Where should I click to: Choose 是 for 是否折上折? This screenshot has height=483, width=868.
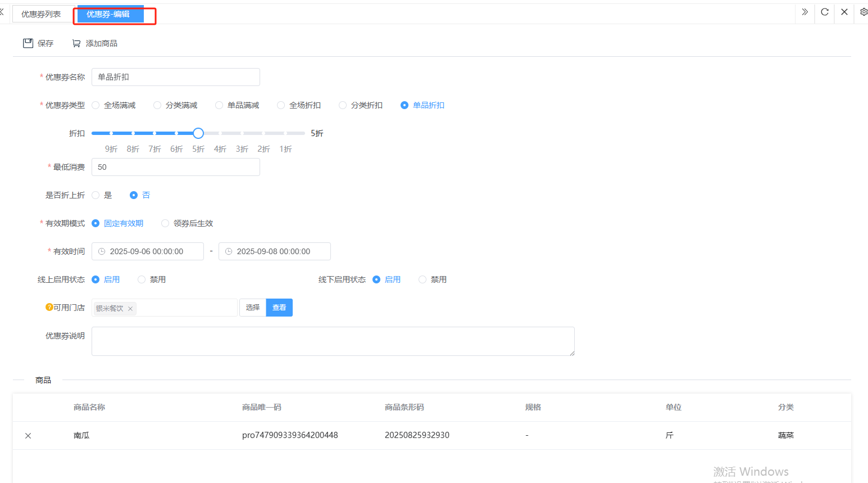pyautogui.click(x=96, y=195)
